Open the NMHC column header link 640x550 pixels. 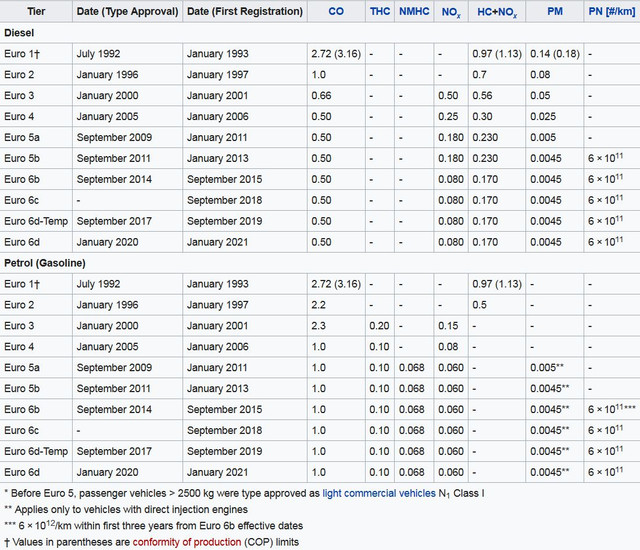point(414,11)
